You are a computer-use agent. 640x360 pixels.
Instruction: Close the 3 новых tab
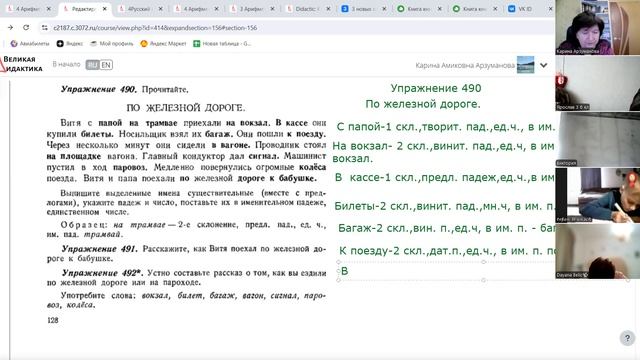[384, 9]
